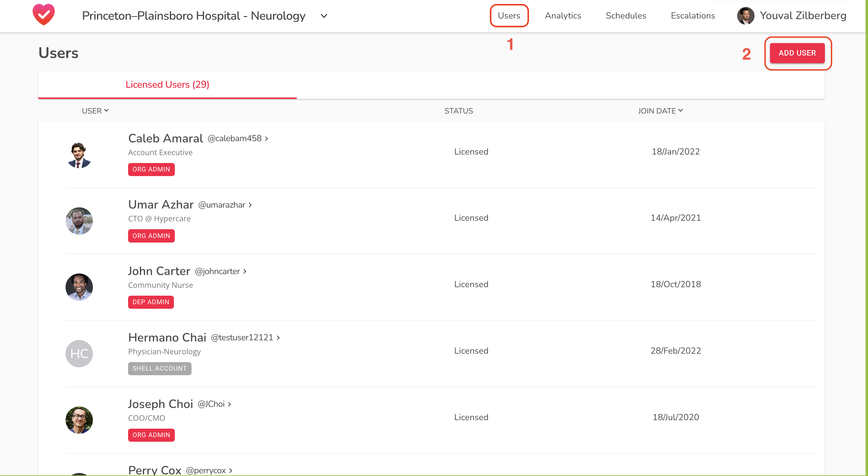Viewport: 868px width, 476px height.
Task: Click the @perrycox username
Action: (x=205, y=471)
